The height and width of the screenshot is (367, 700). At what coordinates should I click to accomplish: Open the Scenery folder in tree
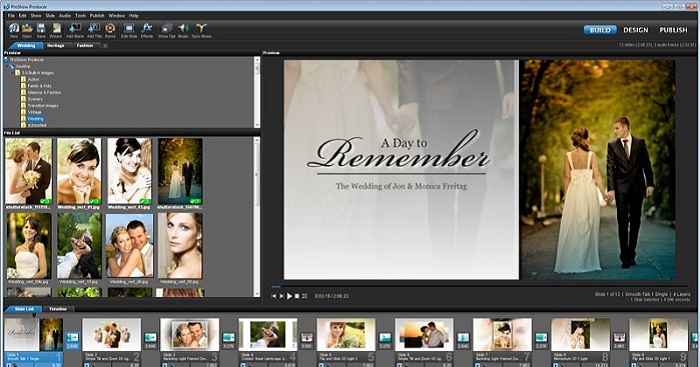coord(35,99)
